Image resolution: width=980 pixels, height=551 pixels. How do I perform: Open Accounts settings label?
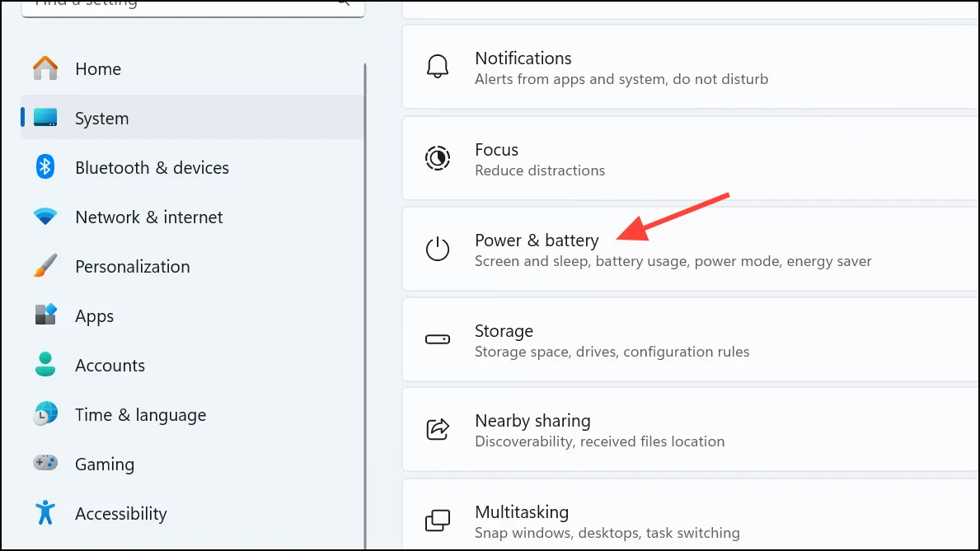click(110, 366)
